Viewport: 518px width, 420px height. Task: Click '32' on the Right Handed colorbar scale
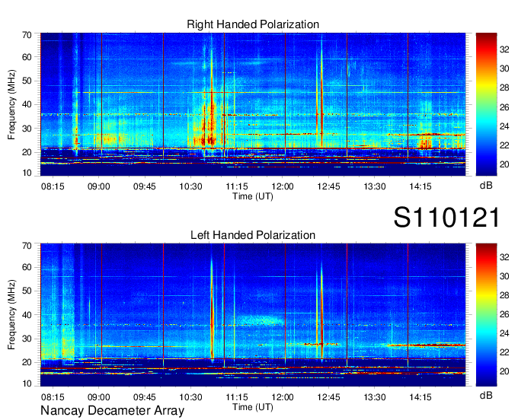tap(504, 49)
